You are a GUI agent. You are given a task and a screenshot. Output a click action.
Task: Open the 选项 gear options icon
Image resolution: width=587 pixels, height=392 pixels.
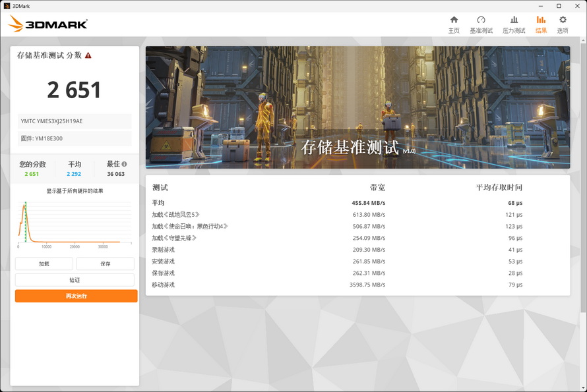point(563,20)
